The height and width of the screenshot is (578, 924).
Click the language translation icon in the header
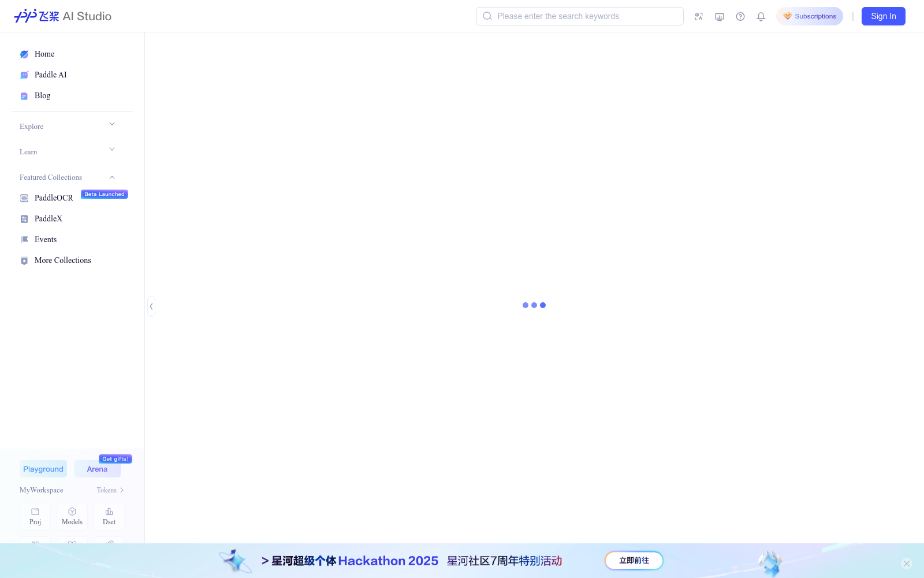tap(699, 17)
